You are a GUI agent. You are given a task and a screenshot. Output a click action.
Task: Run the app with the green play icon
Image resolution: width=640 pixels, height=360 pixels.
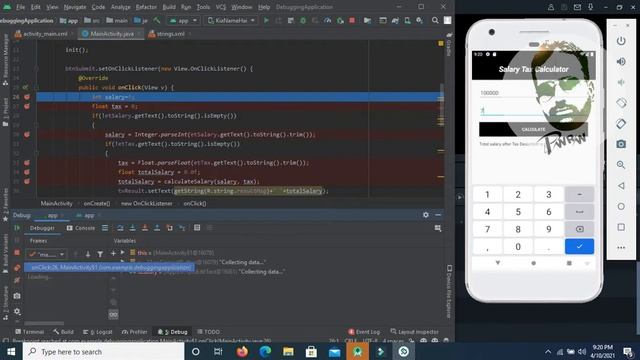[x=266, y=20]
